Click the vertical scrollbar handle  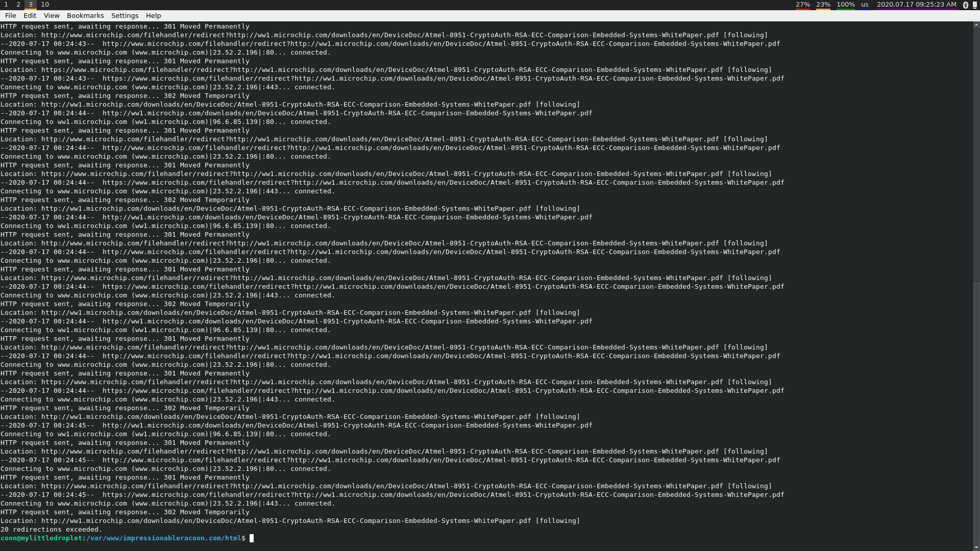click(x=976, y=413)
